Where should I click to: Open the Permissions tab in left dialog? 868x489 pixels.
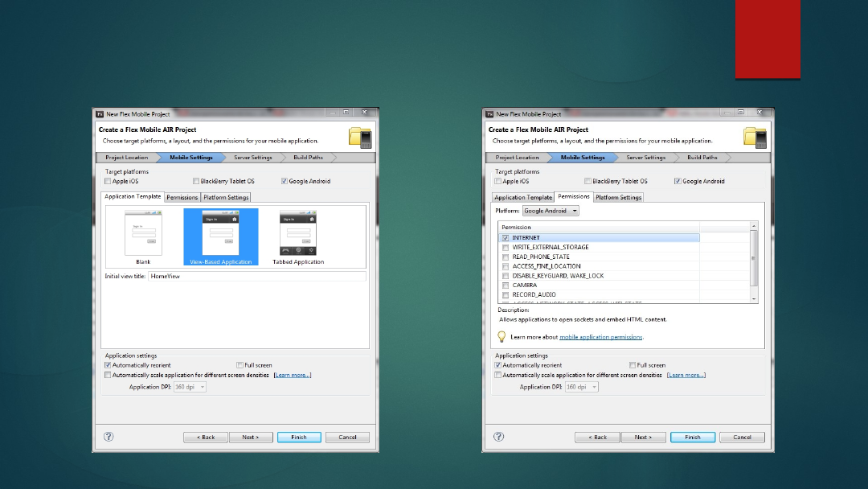tap(182, 197)
